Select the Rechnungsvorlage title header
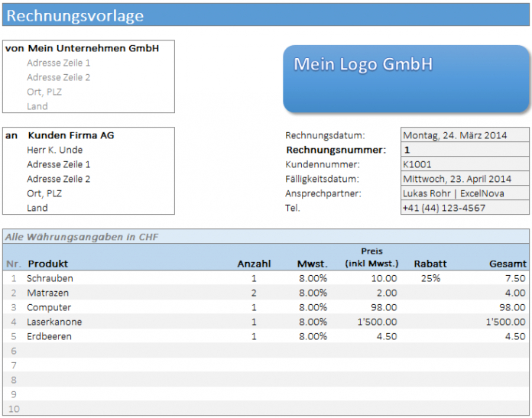The image size is (532, 418). (75, 16)
